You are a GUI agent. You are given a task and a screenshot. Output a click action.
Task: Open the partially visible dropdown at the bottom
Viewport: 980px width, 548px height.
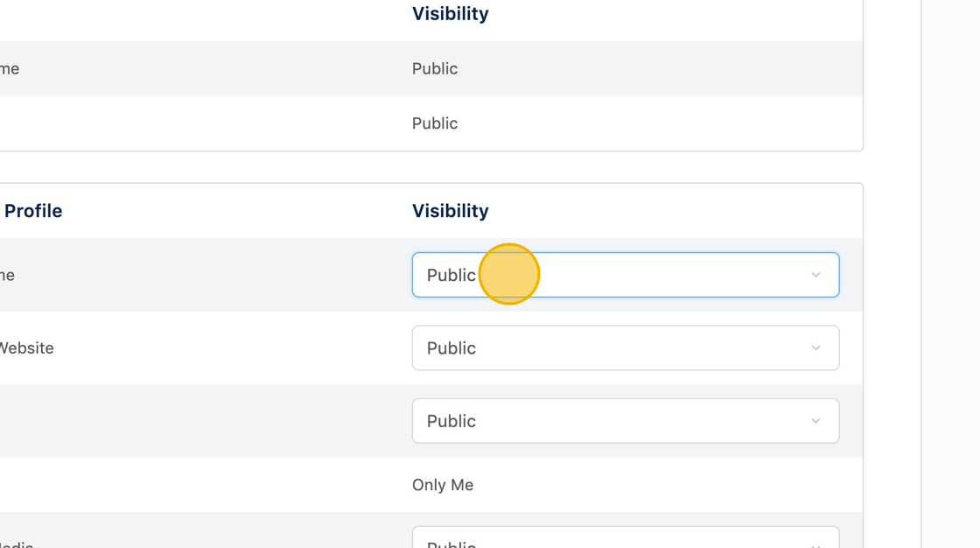click(x=625, y=539)
